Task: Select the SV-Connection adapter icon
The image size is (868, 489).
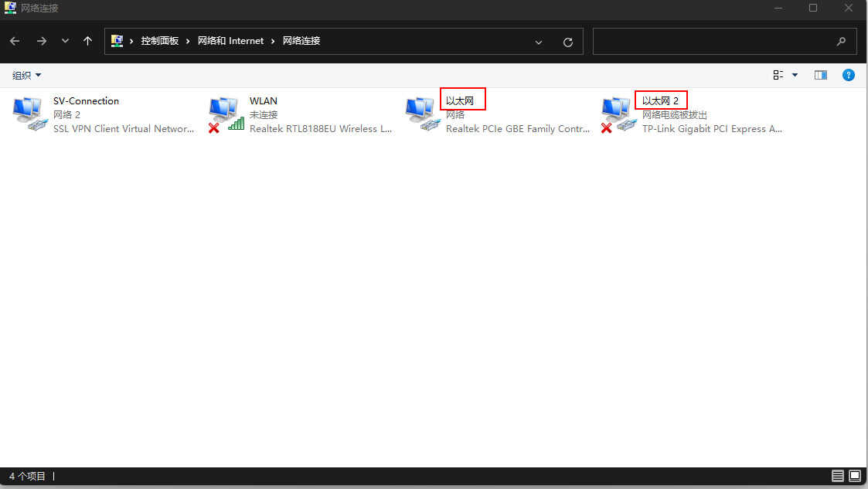Action: [30, 114]
